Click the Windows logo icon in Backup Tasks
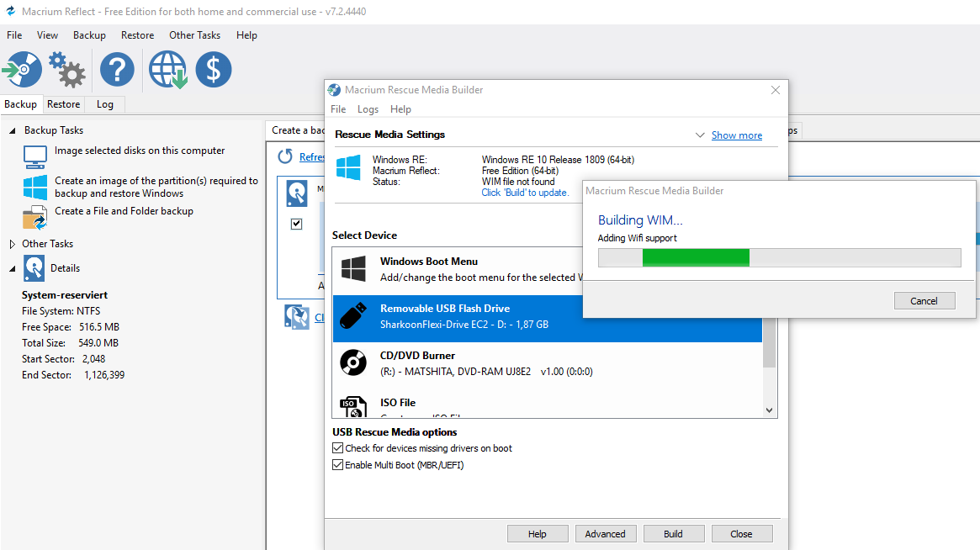This screenshot has width=980, height=550. [x=35, y=187]
